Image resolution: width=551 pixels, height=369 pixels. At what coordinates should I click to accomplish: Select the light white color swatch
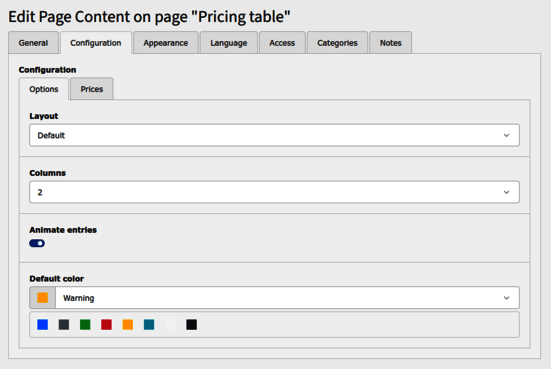[x=170, y=324]
